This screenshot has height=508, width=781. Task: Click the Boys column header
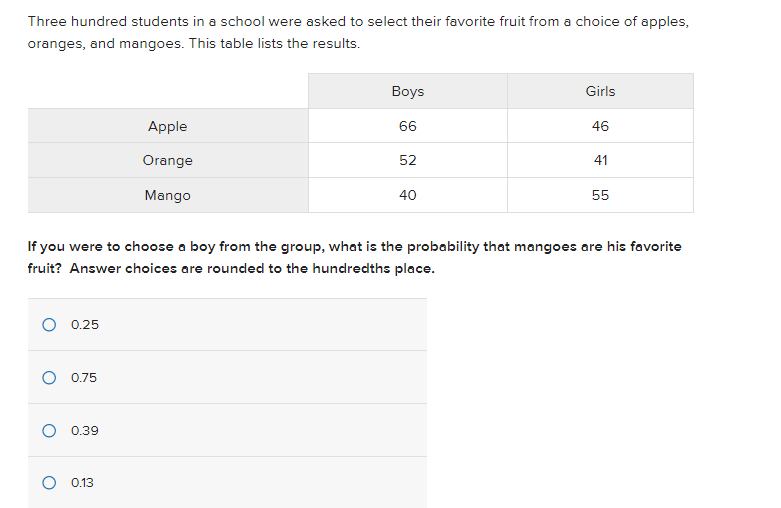(x=408, y=91)
